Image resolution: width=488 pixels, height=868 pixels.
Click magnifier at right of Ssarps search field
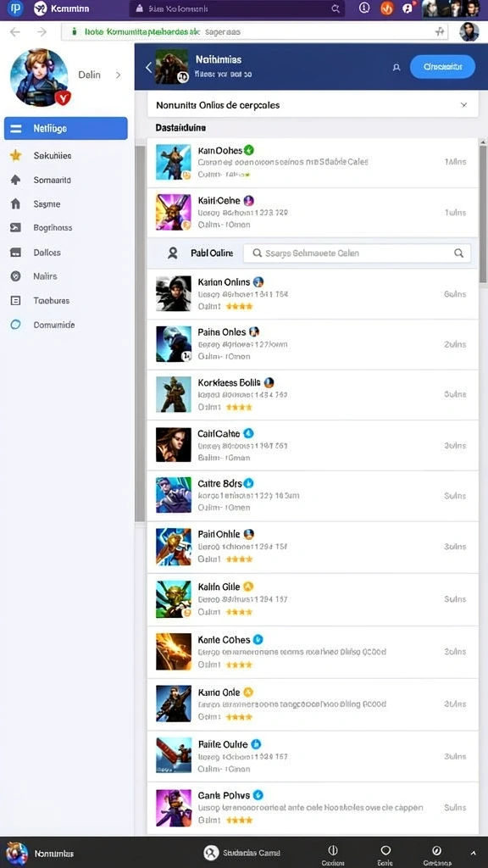458,253
